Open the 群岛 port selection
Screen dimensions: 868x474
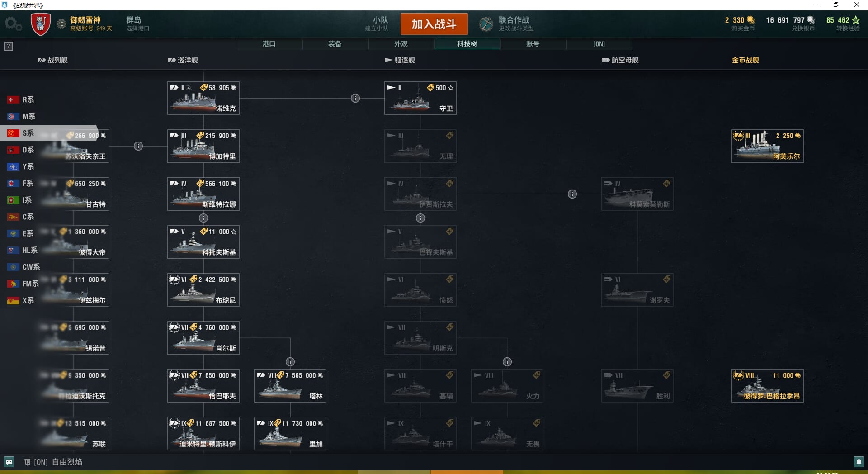tap(137, 24)
